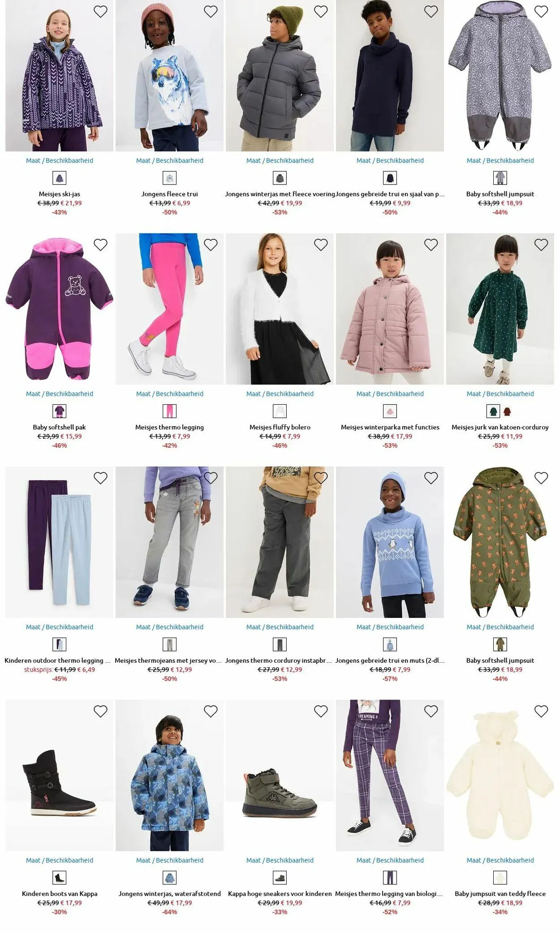Select green swatch for Meisjes jurk van katoen-corduroy
The width and height of the screenshot is (560, 933).
click(493, 411)
